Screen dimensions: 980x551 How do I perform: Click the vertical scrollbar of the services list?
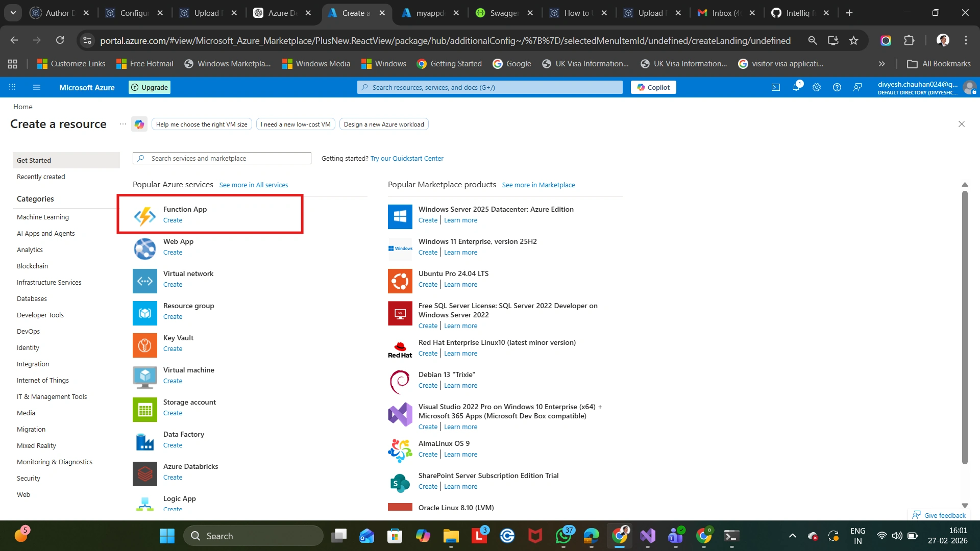965,327
